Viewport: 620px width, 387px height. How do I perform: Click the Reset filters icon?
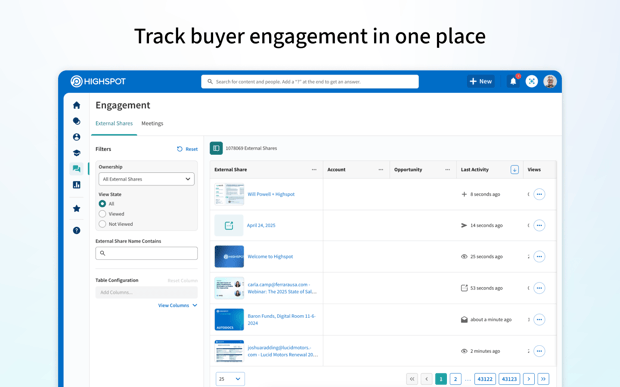[x=180, y=149]
